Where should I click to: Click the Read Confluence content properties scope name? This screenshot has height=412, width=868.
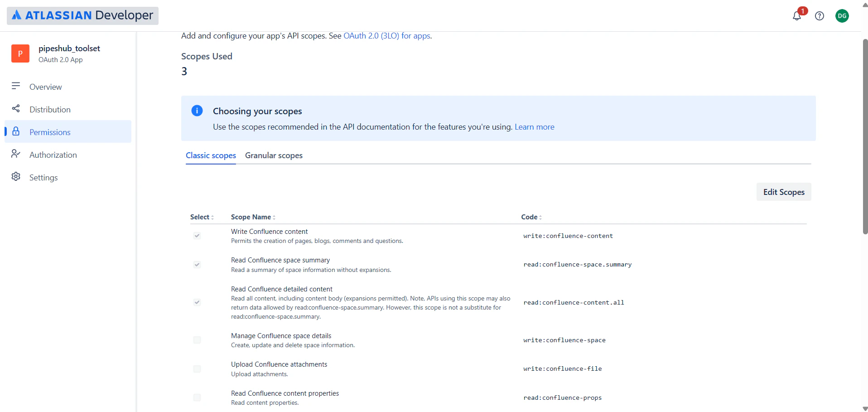[285, 393]
